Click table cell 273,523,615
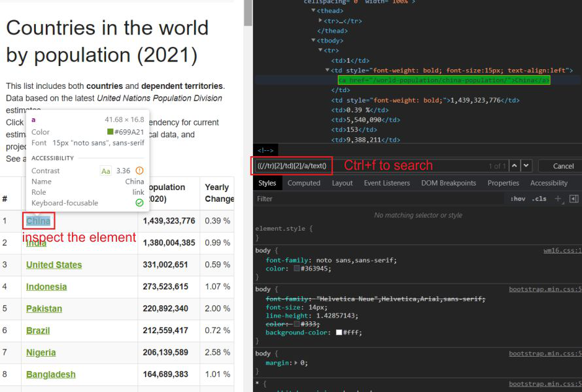The width and height of the screenshot is (582, 392). 169,287
